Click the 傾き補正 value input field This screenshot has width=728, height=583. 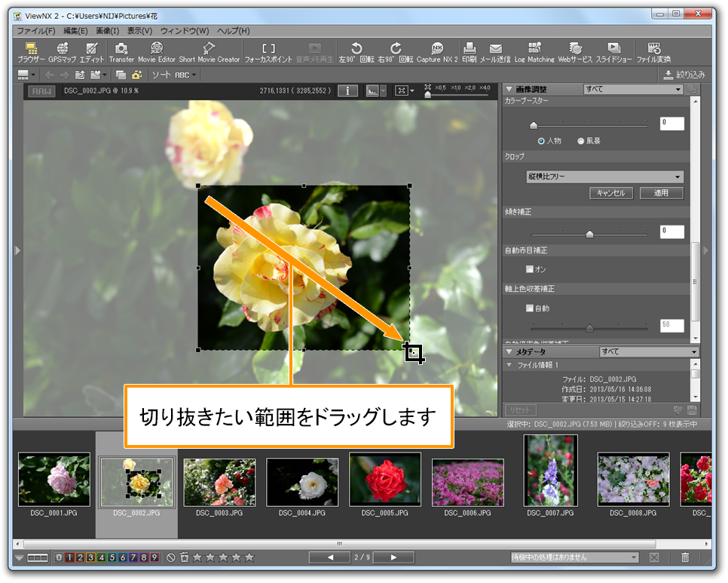pyautogui.click(x=671, y=232)
